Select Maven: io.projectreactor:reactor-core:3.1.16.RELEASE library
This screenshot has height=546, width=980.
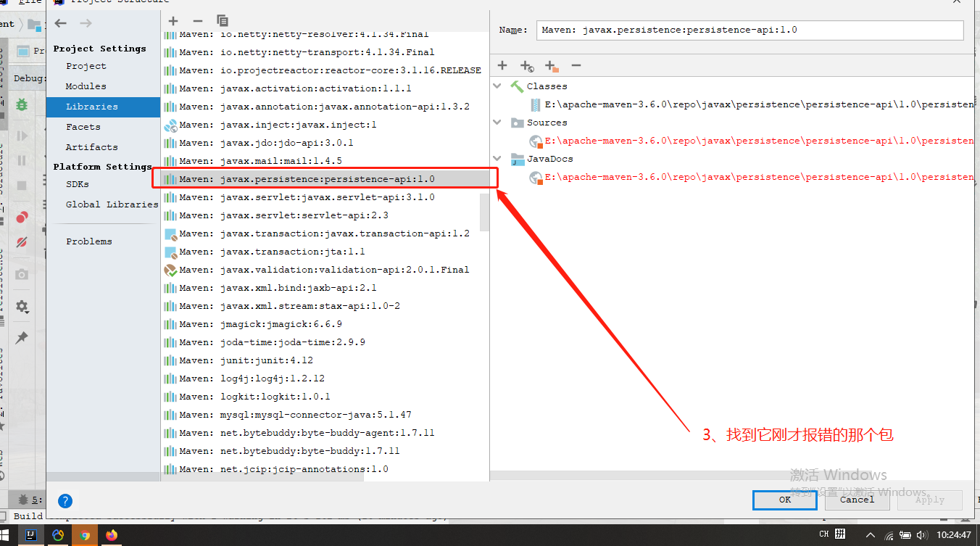coord(325,70)
